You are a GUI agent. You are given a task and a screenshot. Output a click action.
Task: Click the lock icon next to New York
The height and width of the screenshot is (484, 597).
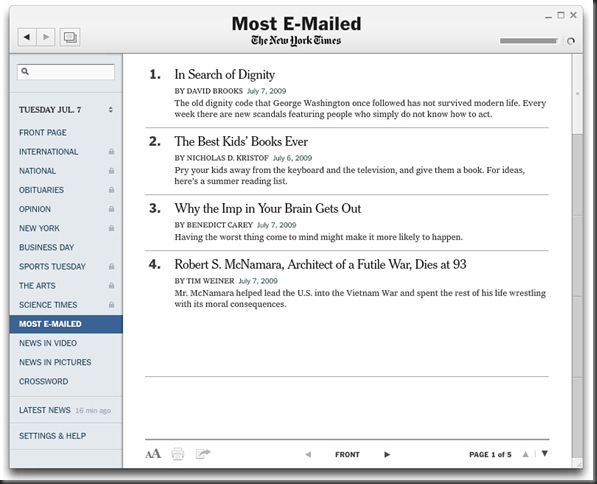pyautogui.click(x=111, y=228)
